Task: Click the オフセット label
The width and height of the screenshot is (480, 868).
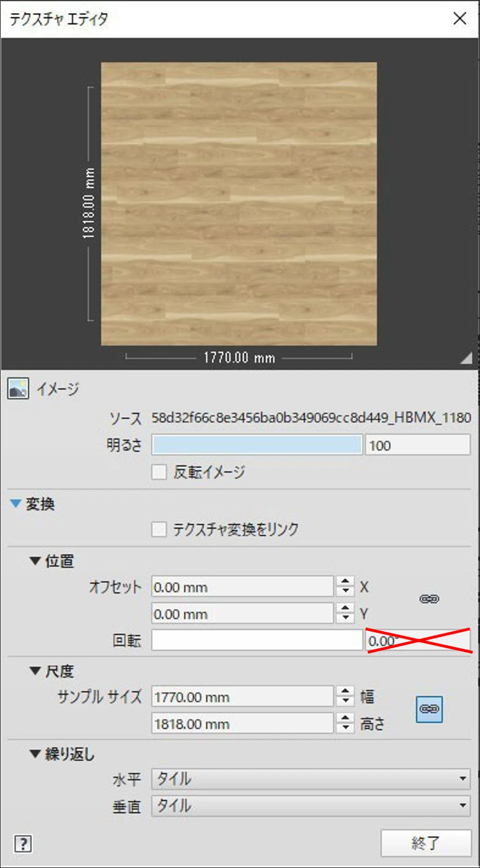Action: point(115,587)
